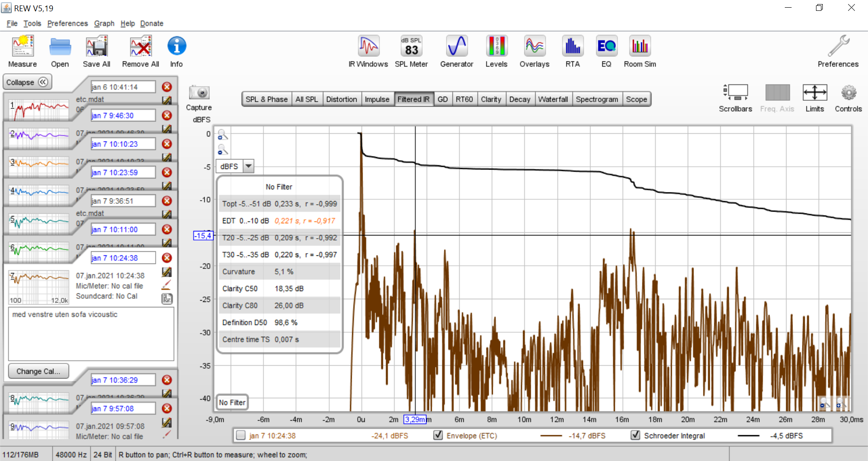Click zoom out magnifier on graph
Viewport: 868px width, 461px height.
tap(223, 150)
